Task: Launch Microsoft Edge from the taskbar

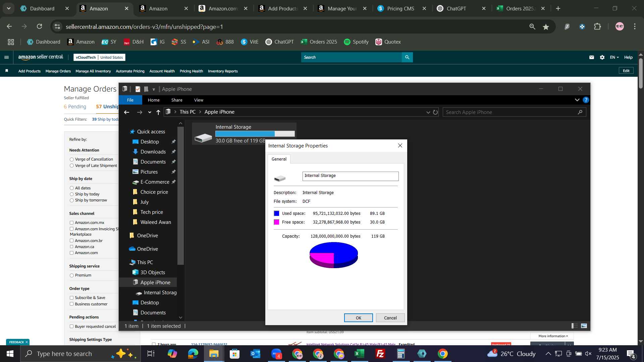Action: 193,354
